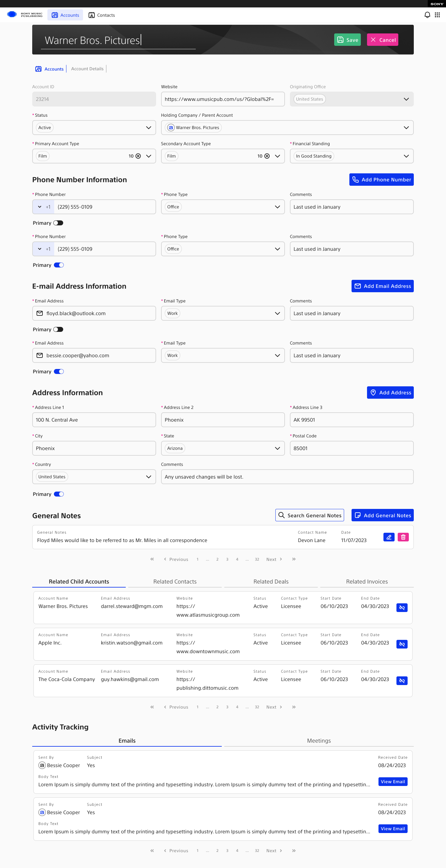Unlink the Warner Bros. Pictures child account
The width and height of the screenshot is (446, 868).
click(x=402, y=608)
